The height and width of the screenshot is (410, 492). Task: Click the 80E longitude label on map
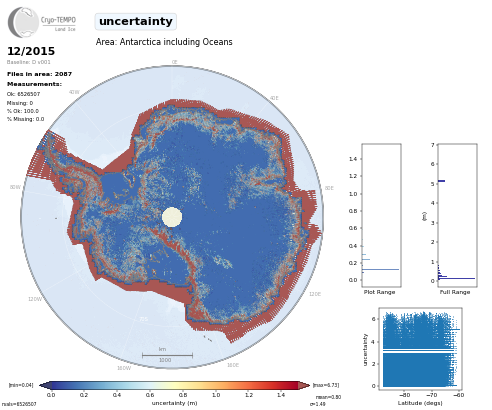pos(329,188)
